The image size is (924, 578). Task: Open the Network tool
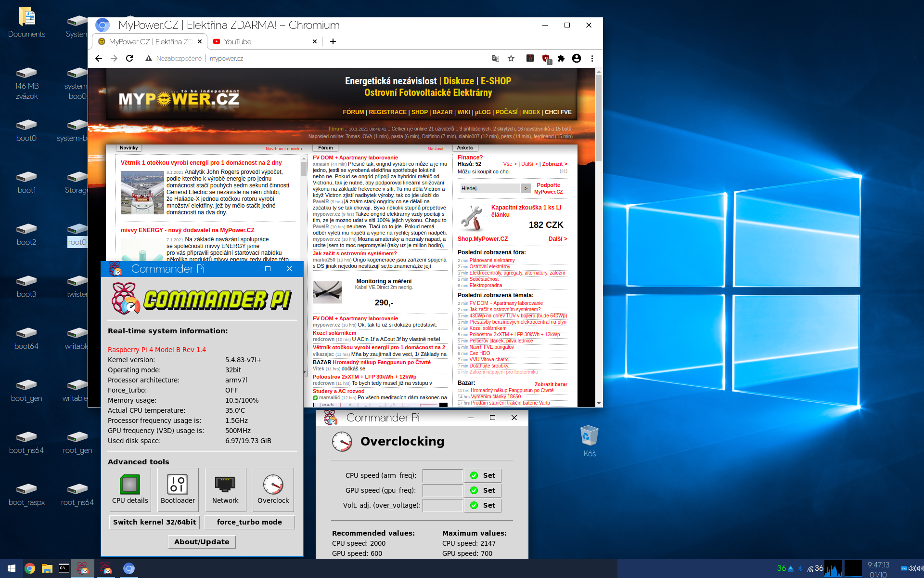coord(225,489)
